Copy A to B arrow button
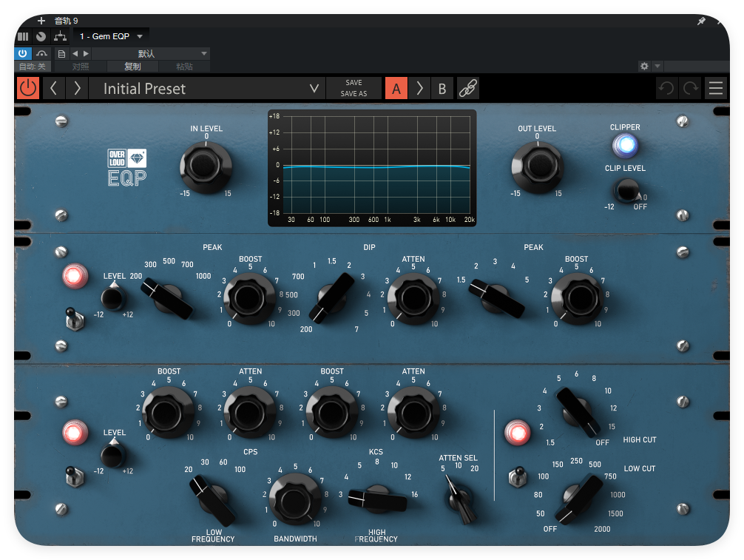 point(419,88)
